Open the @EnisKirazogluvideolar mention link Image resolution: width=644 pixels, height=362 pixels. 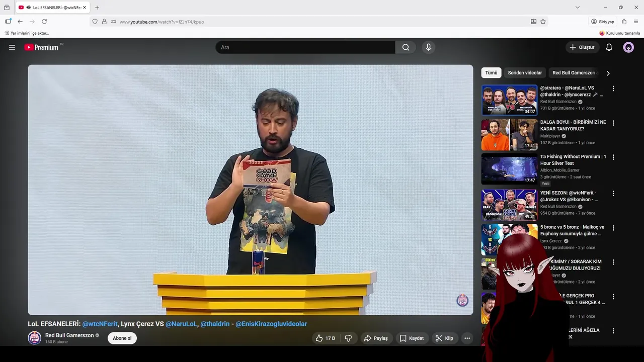pyautogui.click(x=271, y=324)
